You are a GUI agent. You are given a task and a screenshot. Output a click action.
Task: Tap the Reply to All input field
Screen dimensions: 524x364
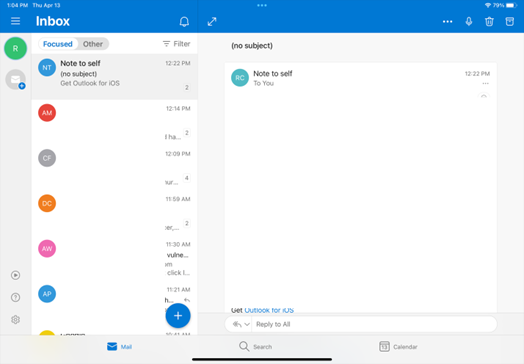374,324
